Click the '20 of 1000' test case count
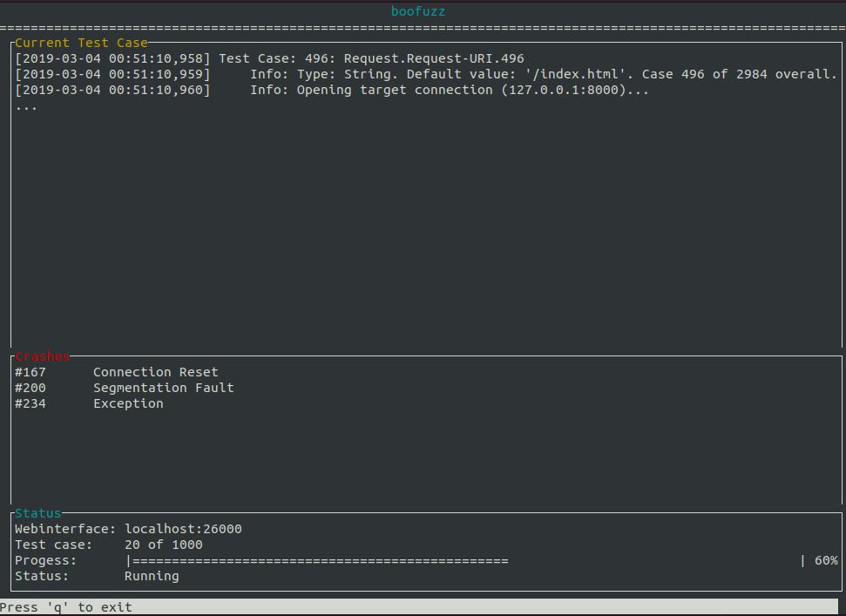 pos(164,545)
